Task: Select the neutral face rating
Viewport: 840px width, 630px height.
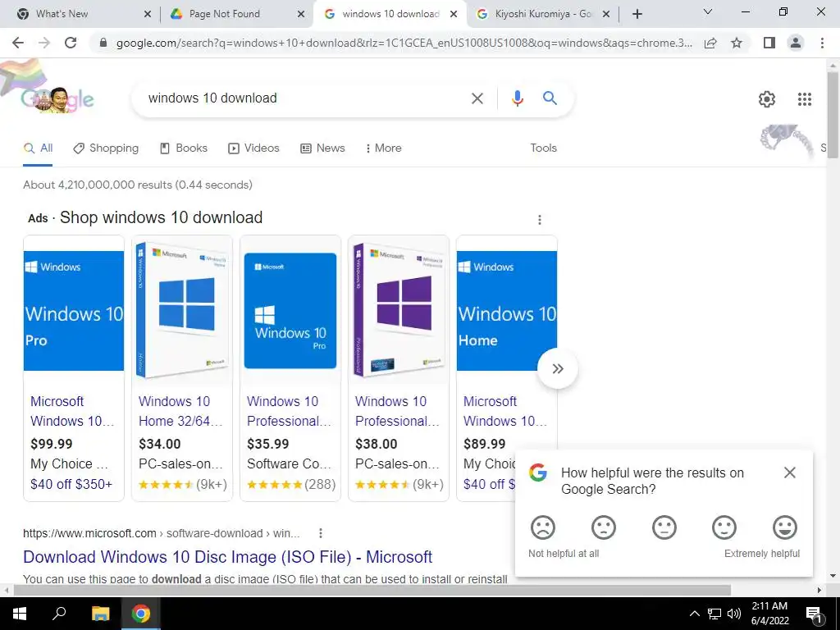Action: pos(664,527)
